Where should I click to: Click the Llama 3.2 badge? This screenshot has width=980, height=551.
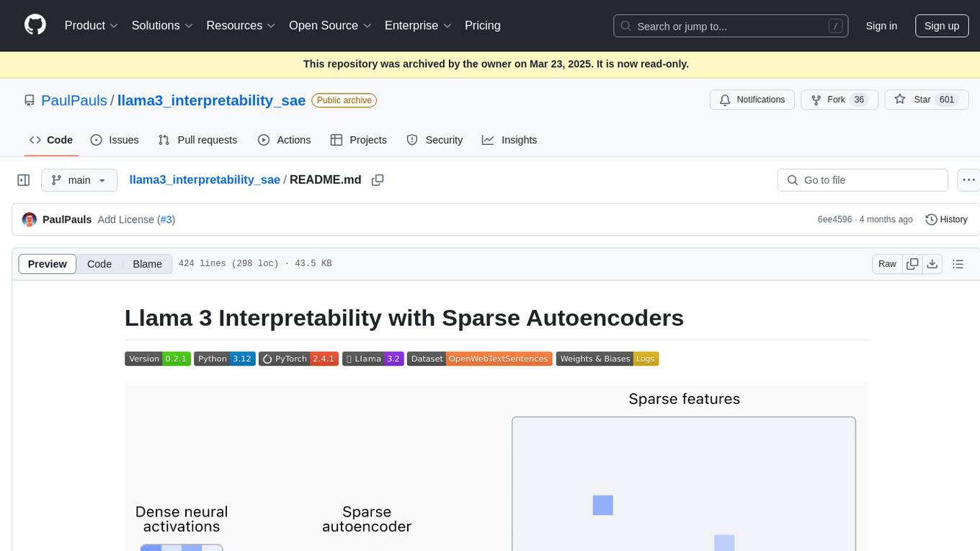coord(373,358)
